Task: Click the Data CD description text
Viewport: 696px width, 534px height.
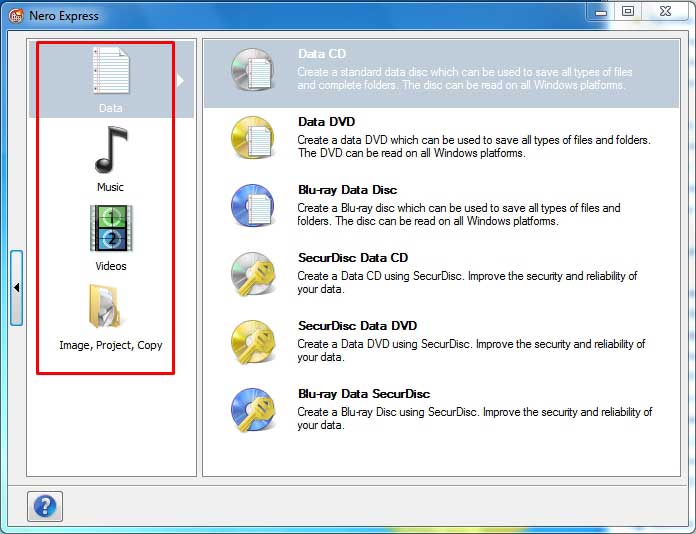Action: click(465, 78)
